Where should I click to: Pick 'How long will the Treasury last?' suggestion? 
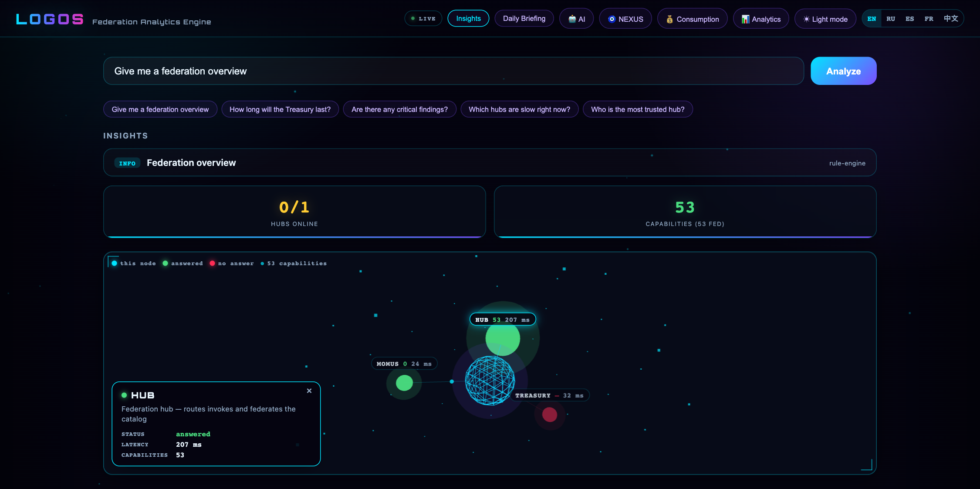coord(280,109)
